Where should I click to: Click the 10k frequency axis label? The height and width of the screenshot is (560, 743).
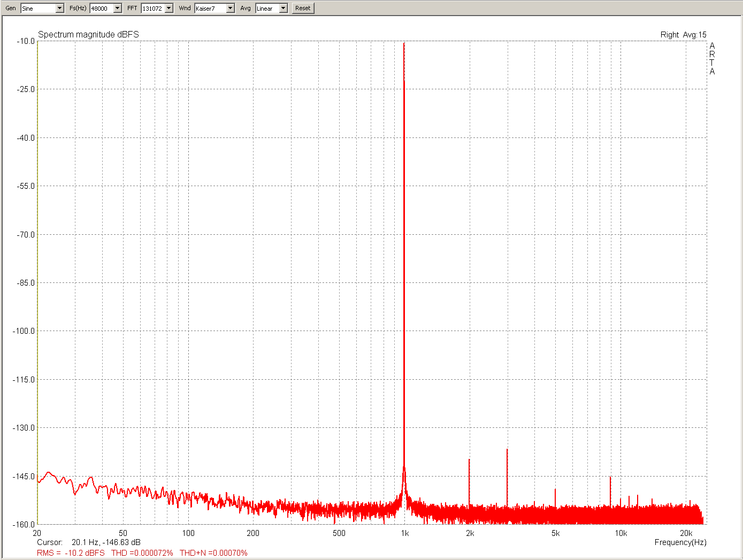pyautogui.click(x=621, y=533)
